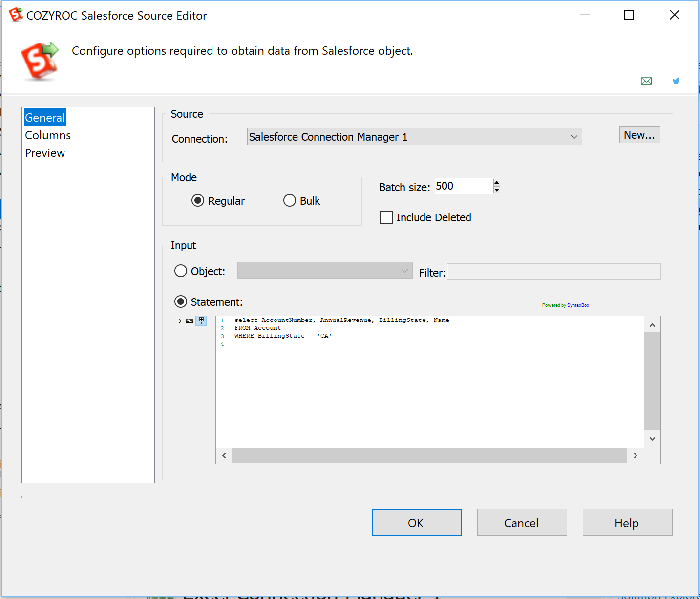Select the Bulk mode radio button
Screen dimensions: 700x599
(290, 201)
